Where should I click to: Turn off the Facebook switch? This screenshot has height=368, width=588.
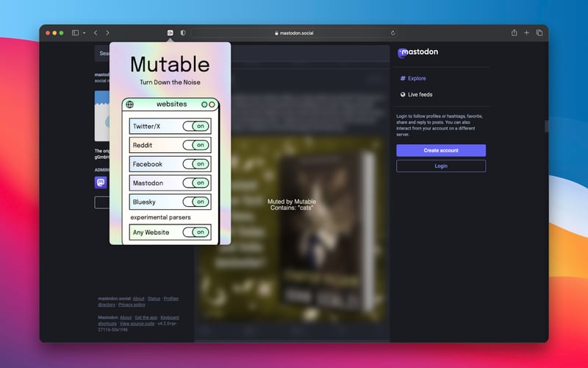(196, 164)
